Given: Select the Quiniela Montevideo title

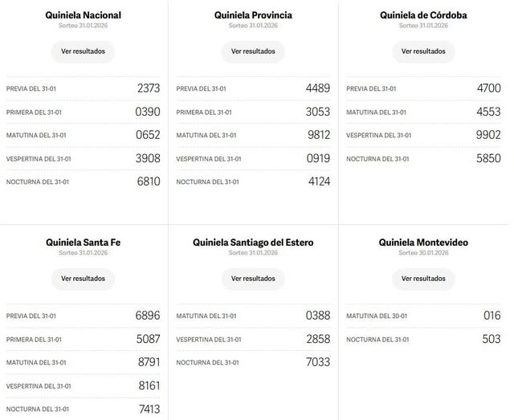Looking at the screenshot, I should coord(423,242).
